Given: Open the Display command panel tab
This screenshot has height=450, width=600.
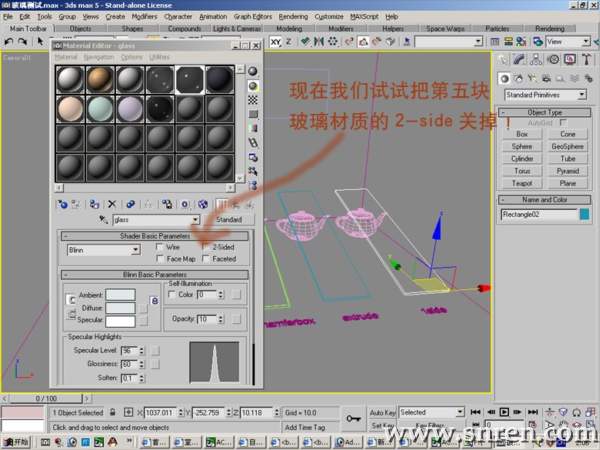Looking at the screenshot, I should (x=570, y=59).
